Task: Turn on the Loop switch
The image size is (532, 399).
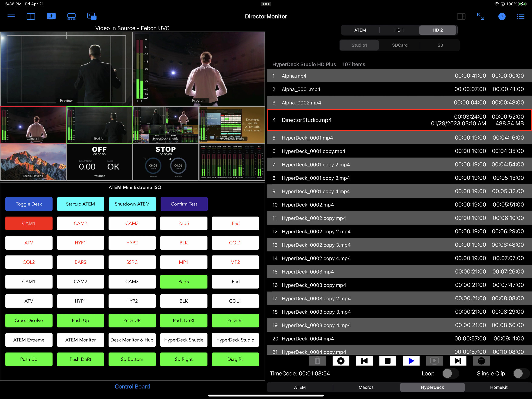Action: coord(450,373)
